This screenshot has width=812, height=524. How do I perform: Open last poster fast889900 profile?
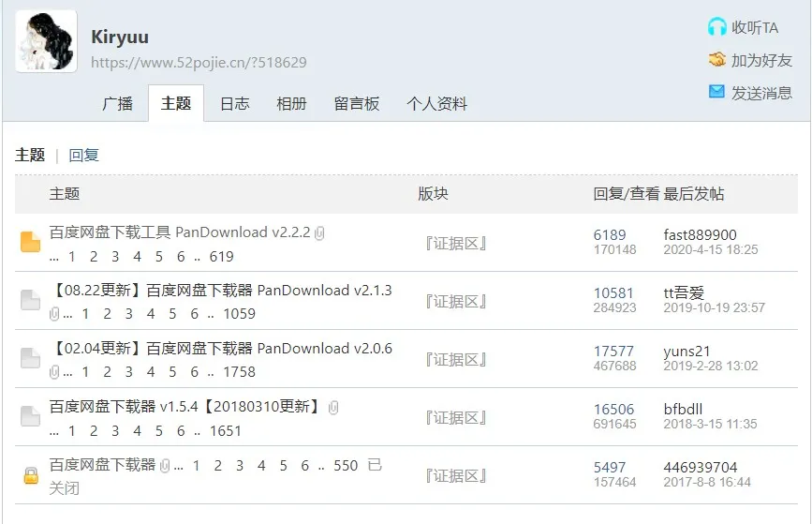point(701,234)
